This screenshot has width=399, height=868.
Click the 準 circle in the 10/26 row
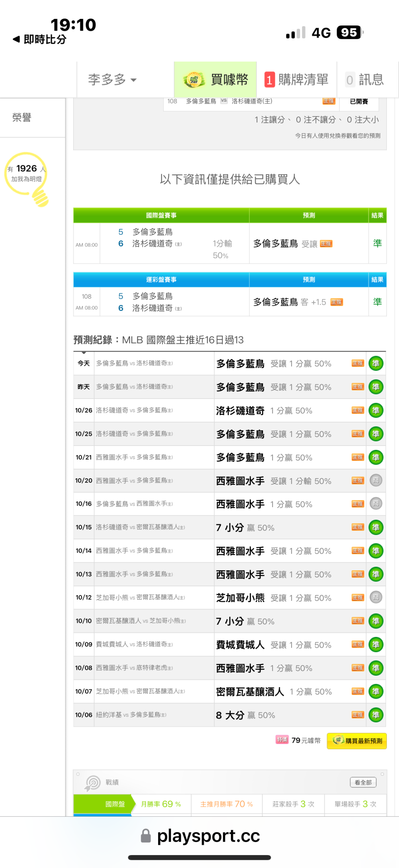pos(376,410)
